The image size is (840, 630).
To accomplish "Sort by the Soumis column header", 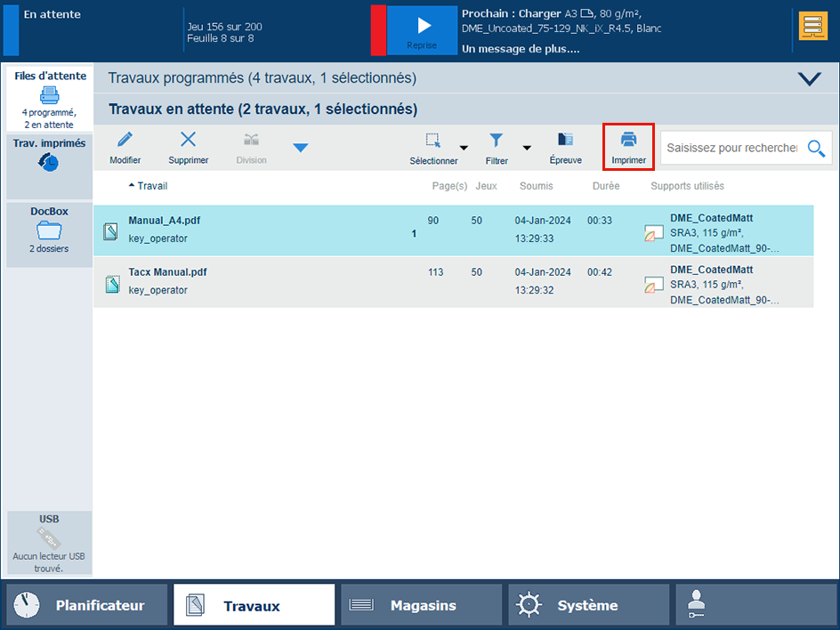I will 536,186.
